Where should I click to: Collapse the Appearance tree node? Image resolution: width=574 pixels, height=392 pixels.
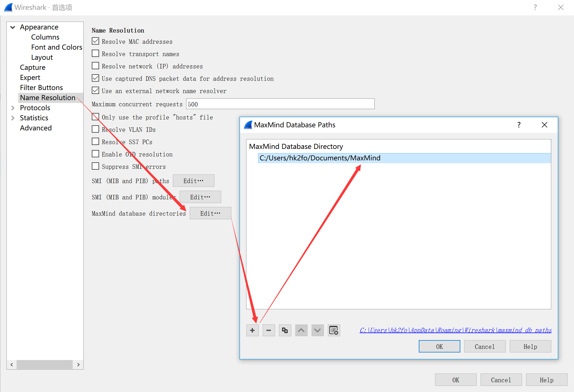[x=13, y=27]
